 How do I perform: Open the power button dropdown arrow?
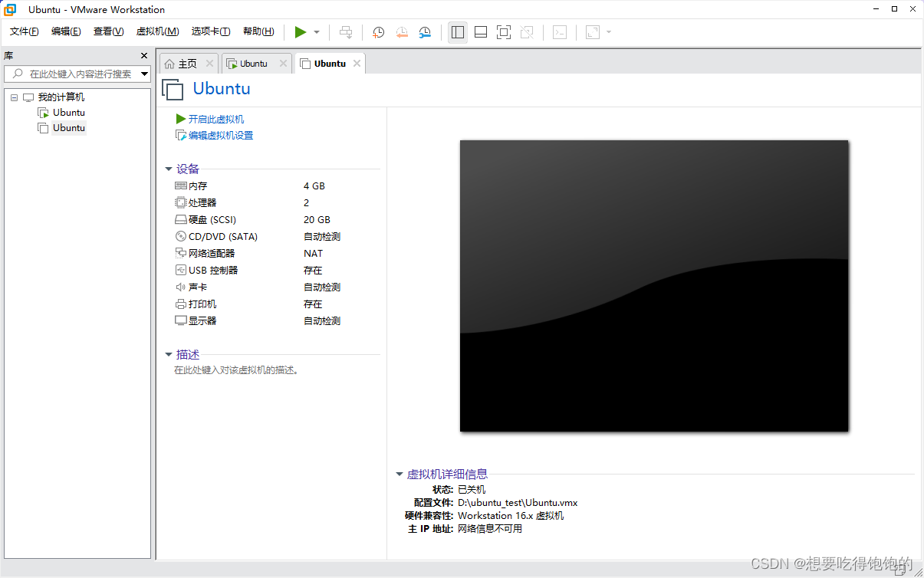pyautogui.click(x=316, y=32)
